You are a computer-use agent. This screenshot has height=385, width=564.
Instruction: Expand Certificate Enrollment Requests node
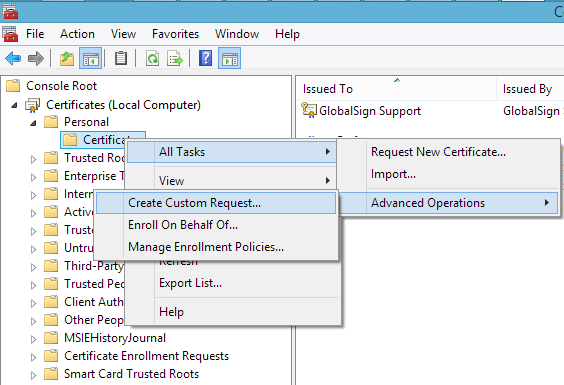coord(33,357)
